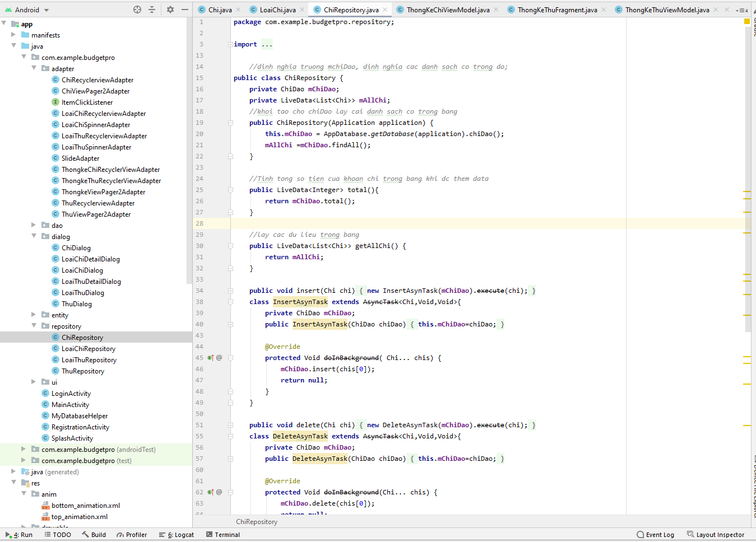Select LoginActivity in project tree

[x=71, y=394]
